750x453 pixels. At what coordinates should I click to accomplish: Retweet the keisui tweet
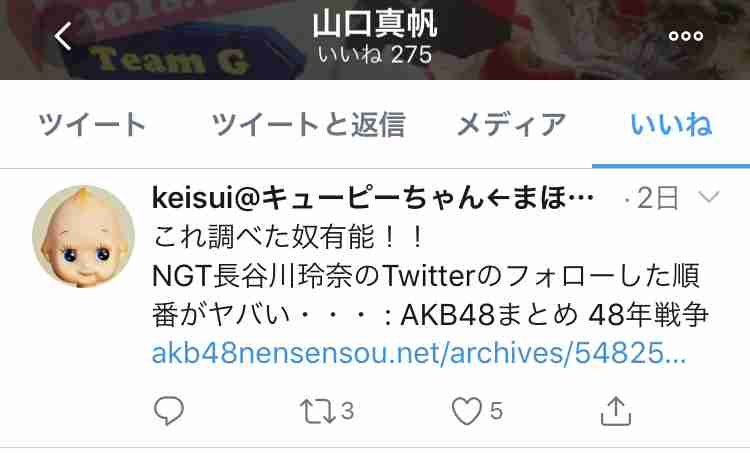[x=317, y=411]
